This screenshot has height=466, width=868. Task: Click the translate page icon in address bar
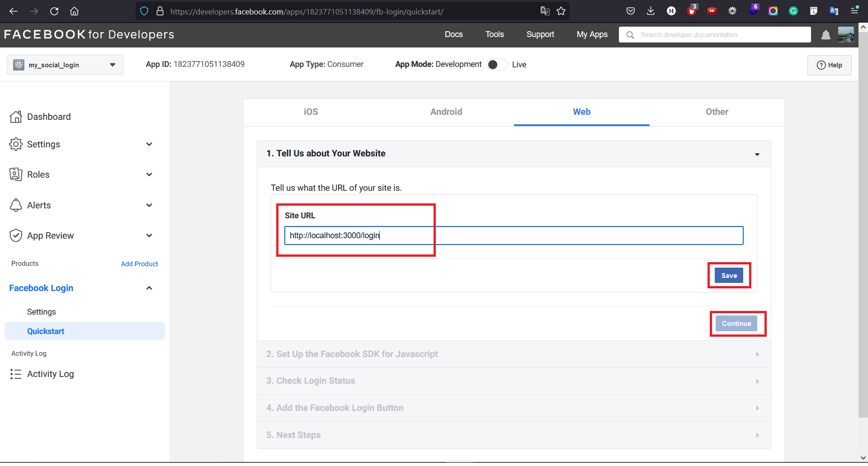(x=545, y=11)
